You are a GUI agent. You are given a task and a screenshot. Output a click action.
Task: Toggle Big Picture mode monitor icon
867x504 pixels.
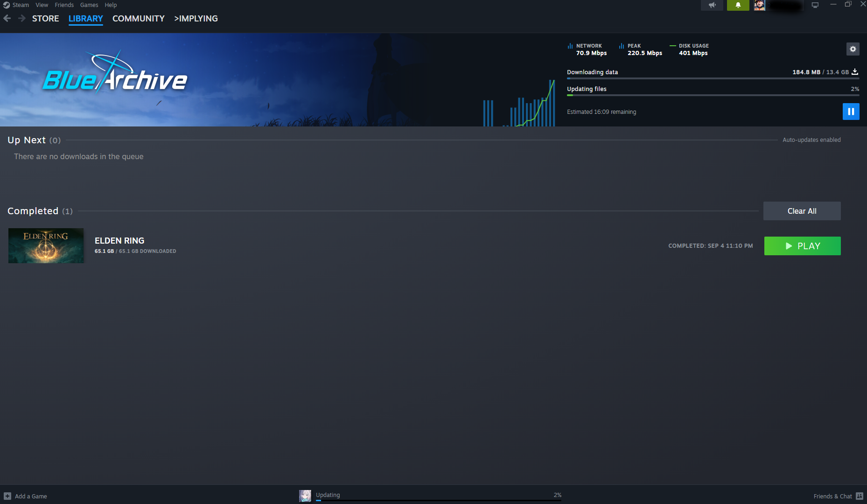815,5
